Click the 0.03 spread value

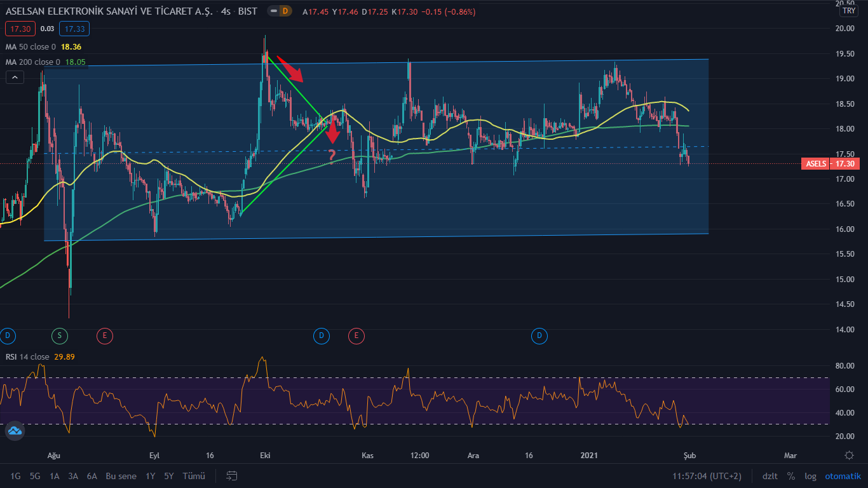[x=47, y=29]
